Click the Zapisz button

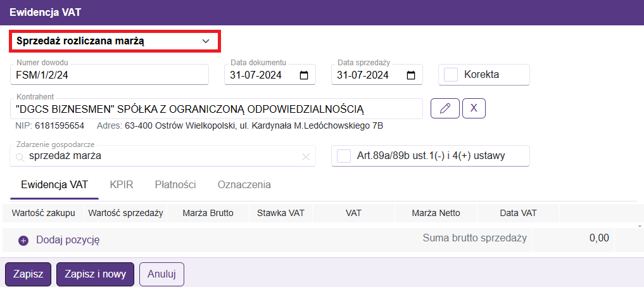[28, 274]
